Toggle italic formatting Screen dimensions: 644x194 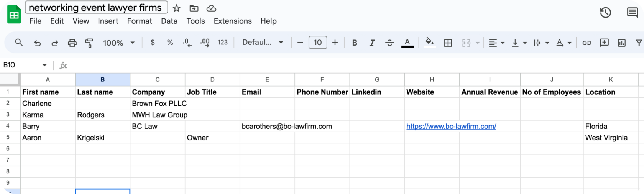(372, 43)
